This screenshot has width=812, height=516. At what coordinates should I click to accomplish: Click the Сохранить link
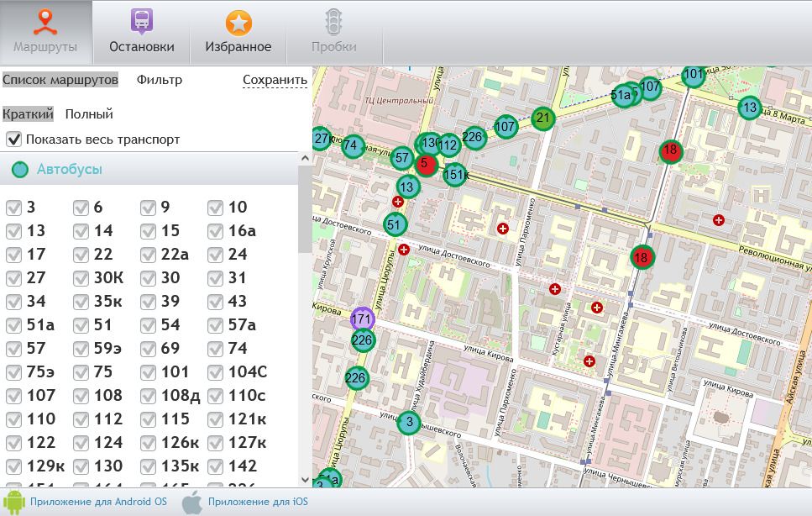point(275,81)
